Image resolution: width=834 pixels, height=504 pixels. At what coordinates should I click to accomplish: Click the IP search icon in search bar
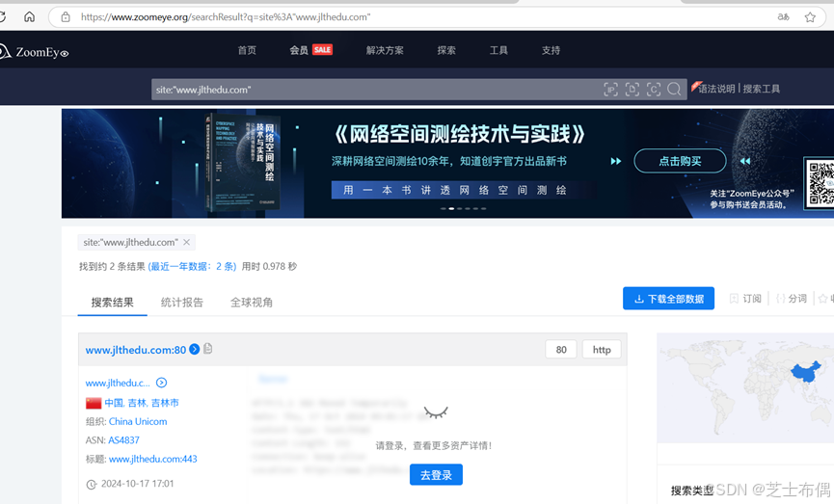(x=610, y=89)
